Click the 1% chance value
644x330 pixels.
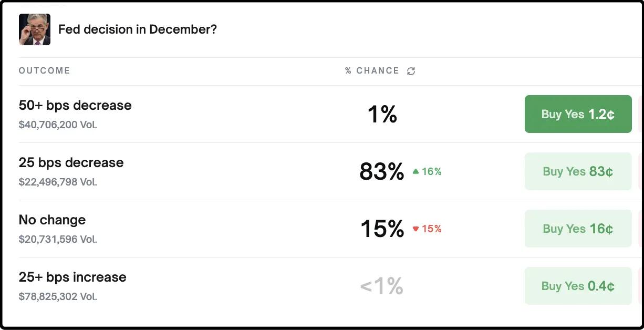pyautogui.click(x=382, y=114)
